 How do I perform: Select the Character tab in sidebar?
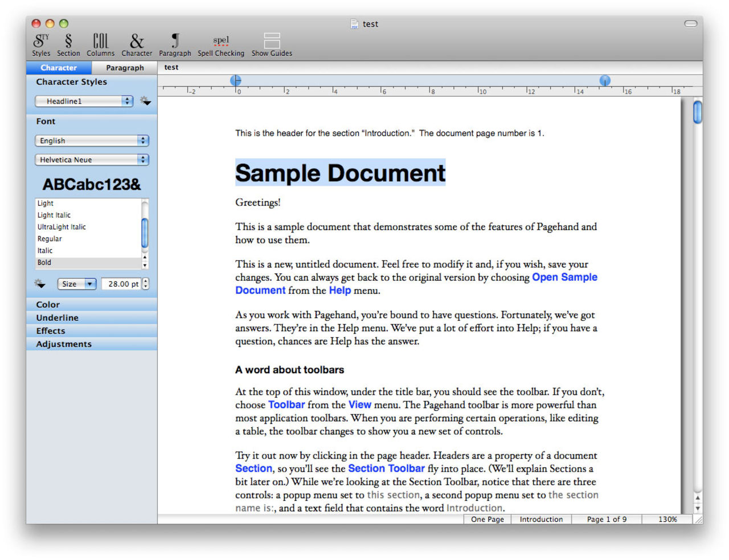click(x=59, y=68)
